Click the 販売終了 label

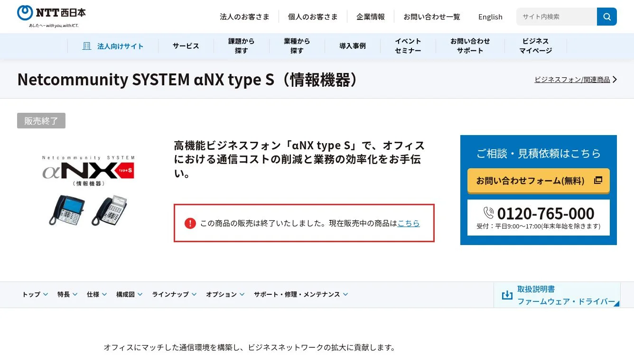click(x=41, y=121)
